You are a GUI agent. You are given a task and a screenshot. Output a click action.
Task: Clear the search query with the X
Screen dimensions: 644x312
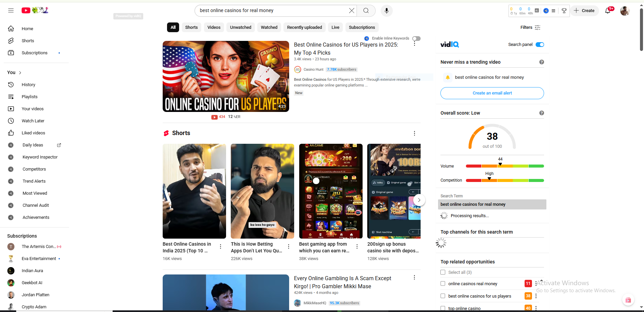352,11
